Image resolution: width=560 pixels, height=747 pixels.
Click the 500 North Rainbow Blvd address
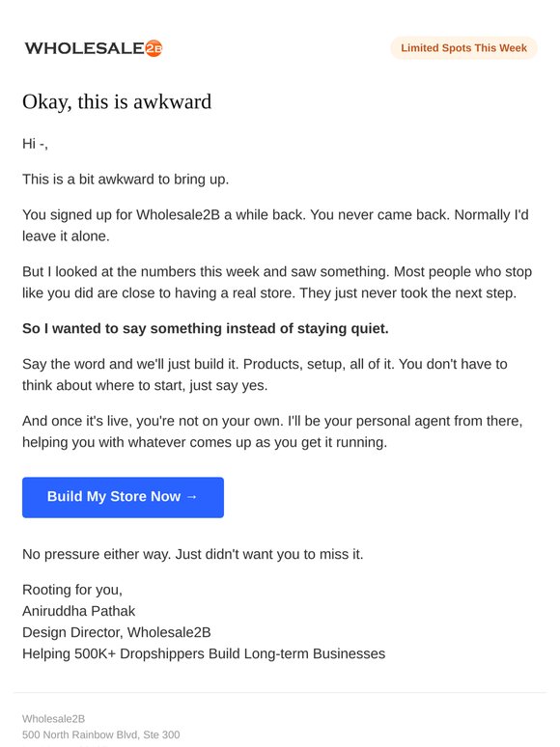pyautogui.click(x=101, y=735)
